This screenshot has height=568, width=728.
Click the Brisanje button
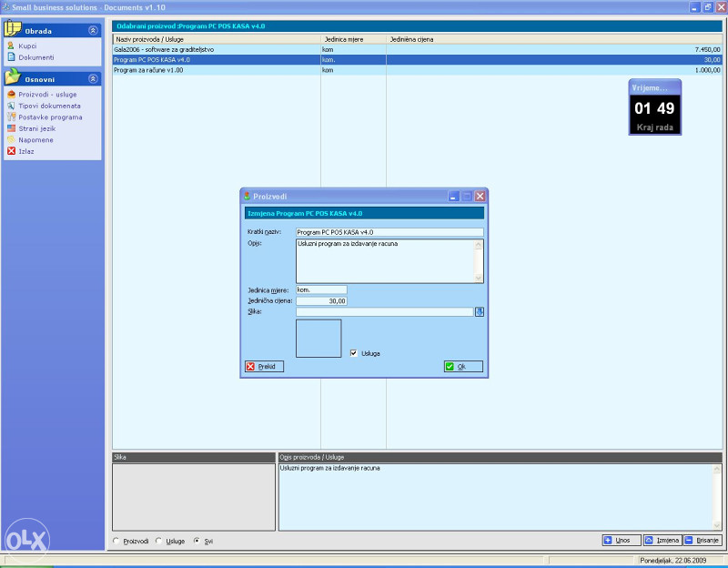(x=703, y=540)
